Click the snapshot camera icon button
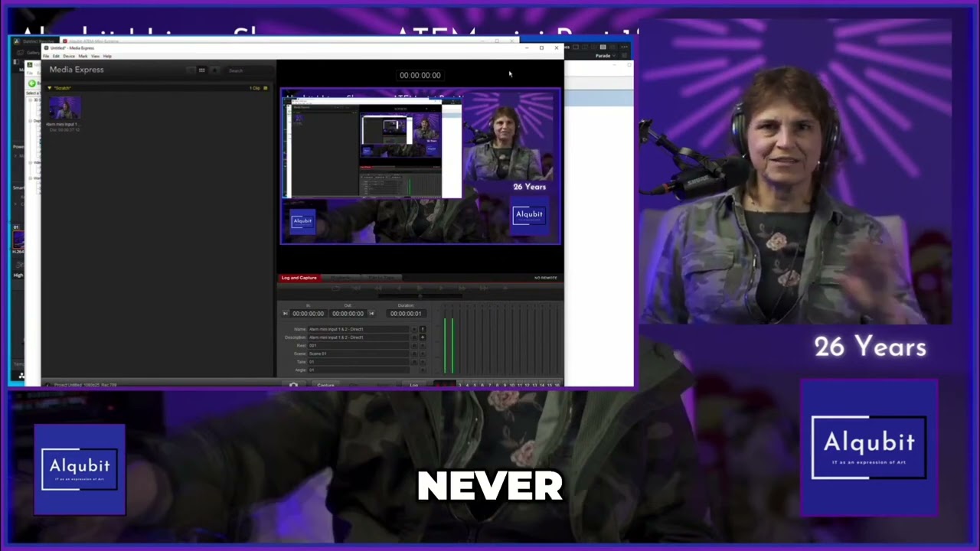This screenshot has width=980, height=551. pos(293,384)
